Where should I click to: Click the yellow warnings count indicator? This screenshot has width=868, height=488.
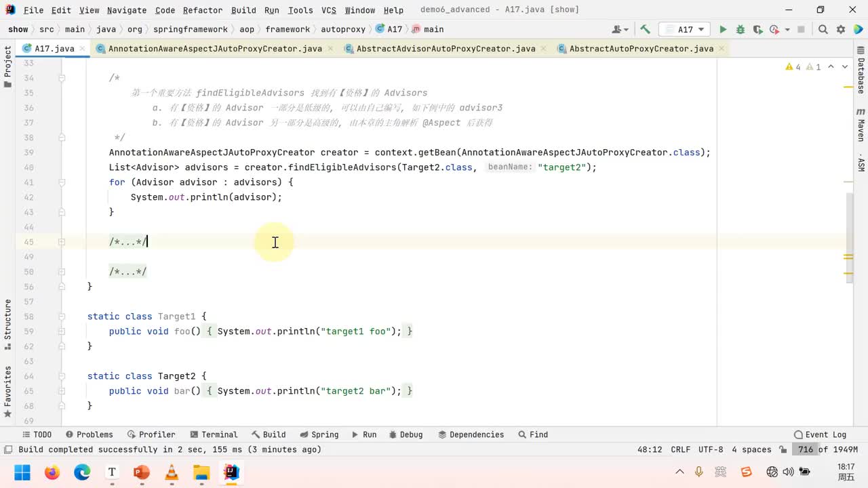793,67
